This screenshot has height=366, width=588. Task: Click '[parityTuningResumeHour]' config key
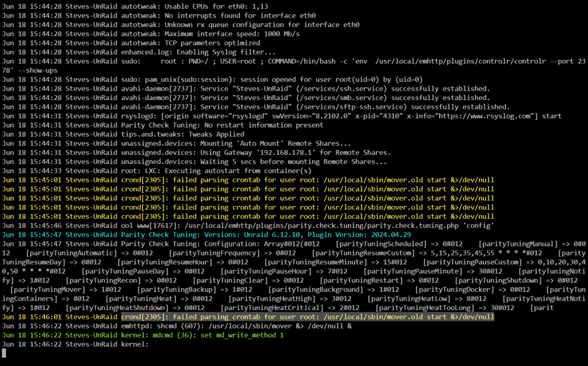[x=165, y=262]
